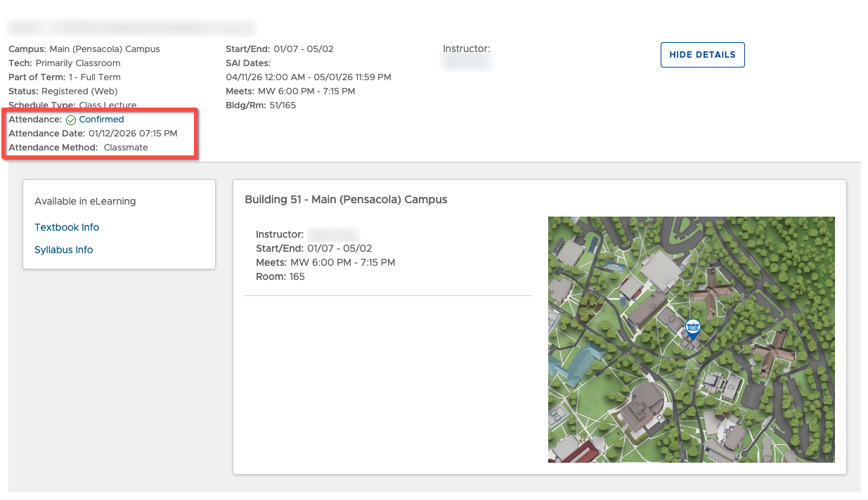Click the Campus Main (Pensacola) Campus text

pos(84,49)
